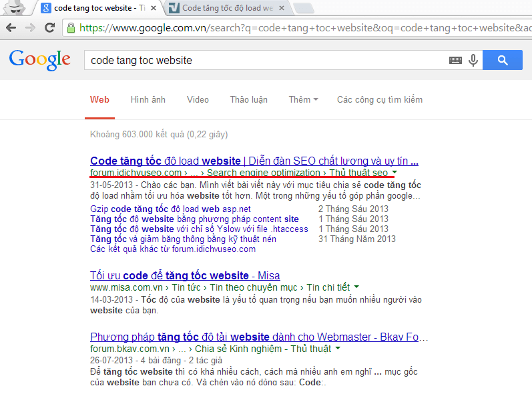Open Các công cụ tìm kiếm
The width and height of the screenshot is (532, 396).
(x=380, y=99)
